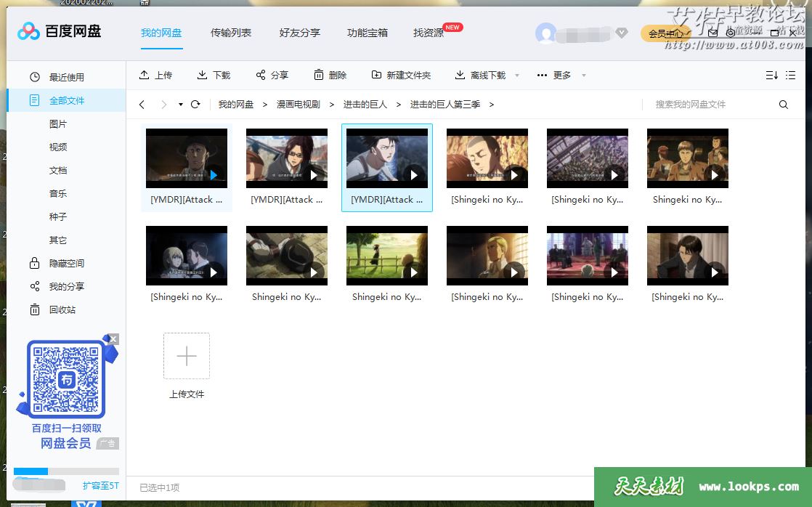Switch to the 传输列表 tab
This screenshot has height=507, width=812.
(x=231, y=33)
